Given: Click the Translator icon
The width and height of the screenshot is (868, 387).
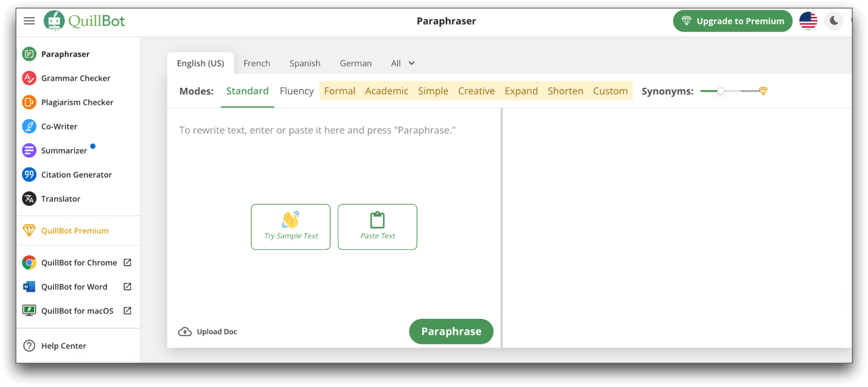Looking at the screenshot, I should pyautogui.click(x=29, y=199).
